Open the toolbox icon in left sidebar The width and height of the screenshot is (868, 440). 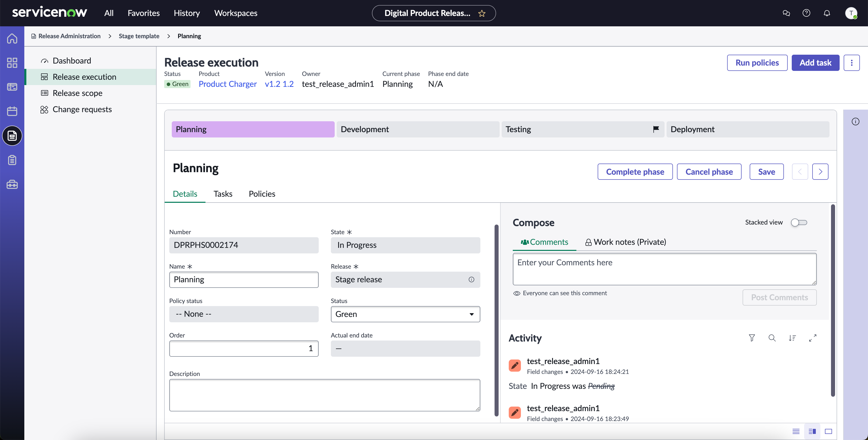(12, 185)
